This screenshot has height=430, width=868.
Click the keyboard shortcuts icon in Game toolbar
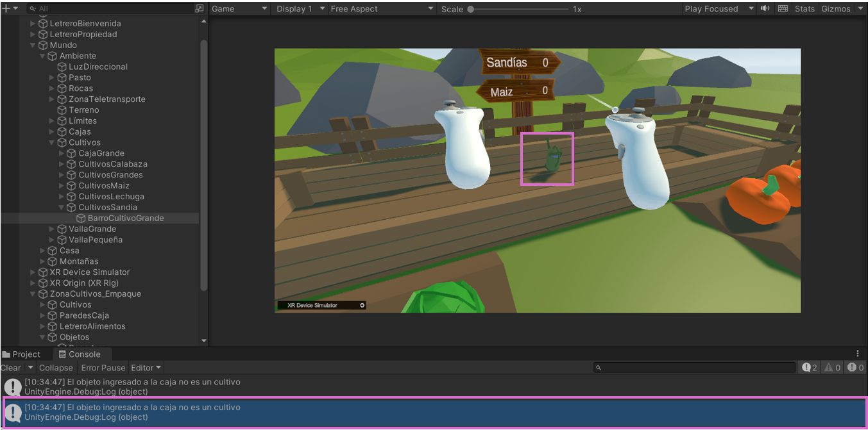point(783,9)
